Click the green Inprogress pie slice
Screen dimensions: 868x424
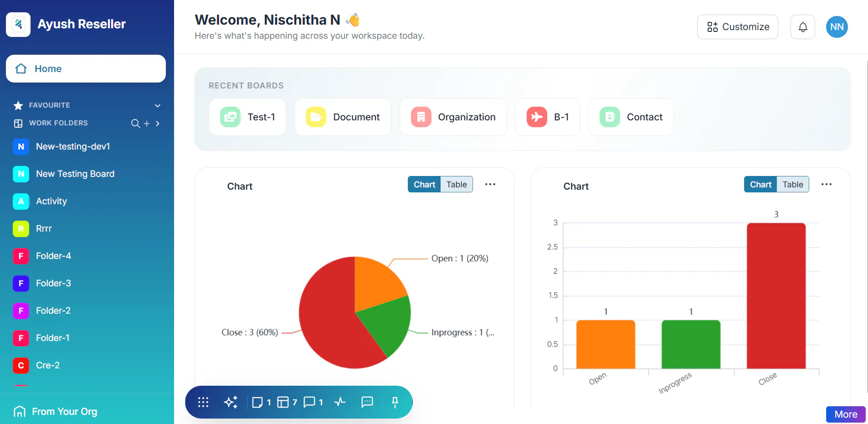click(387, 324)
